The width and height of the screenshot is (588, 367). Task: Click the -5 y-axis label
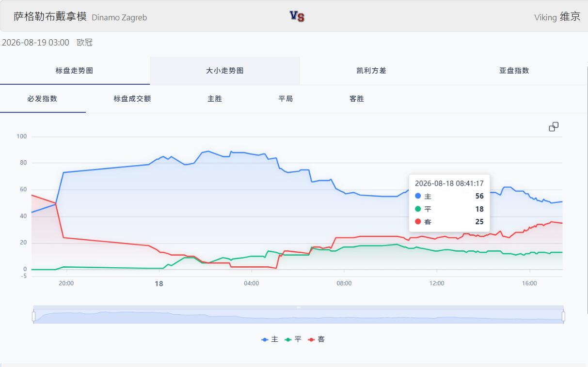[24, 276]
